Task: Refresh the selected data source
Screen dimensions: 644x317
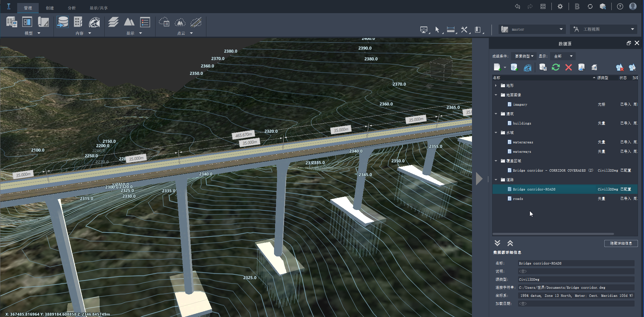Action: pyautogui.click(x=556, y=67)
